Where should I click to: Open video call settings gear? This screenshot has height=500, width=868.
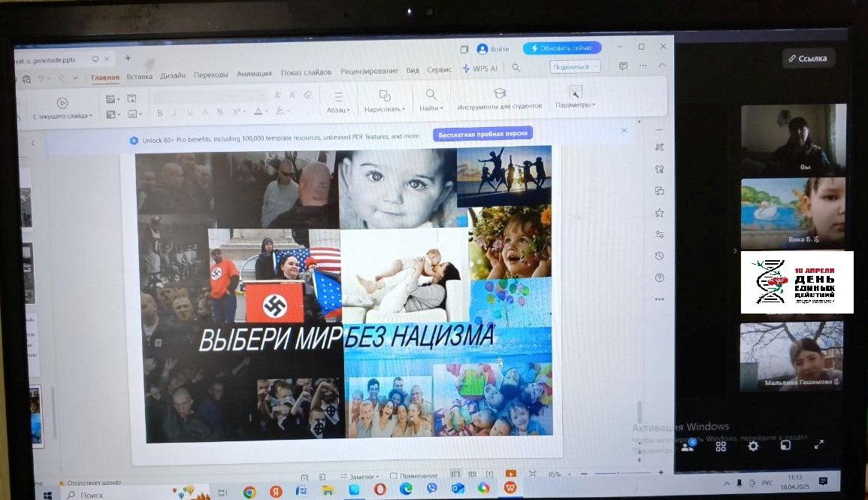point(754,445)
